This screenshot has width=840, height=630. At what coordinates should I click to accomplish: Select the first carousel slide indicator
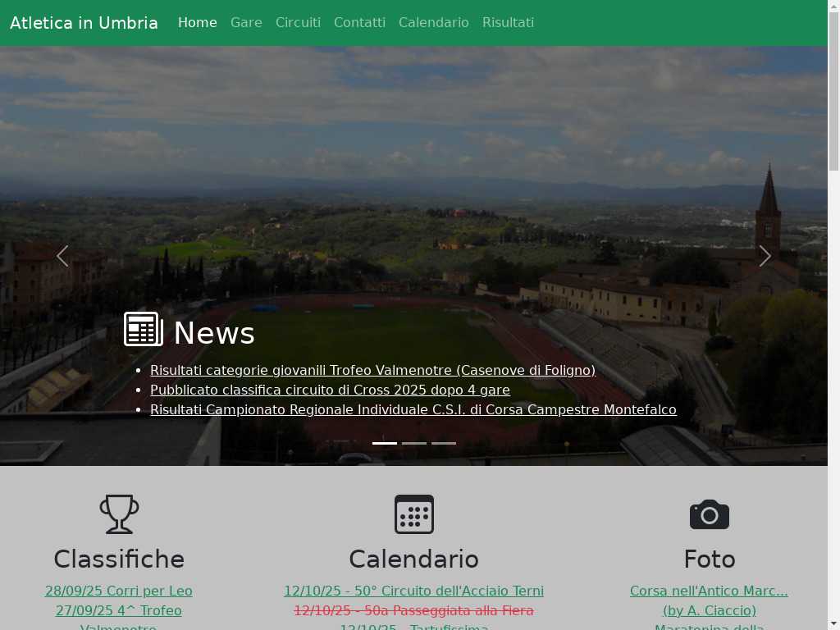(x=385, y=443)
